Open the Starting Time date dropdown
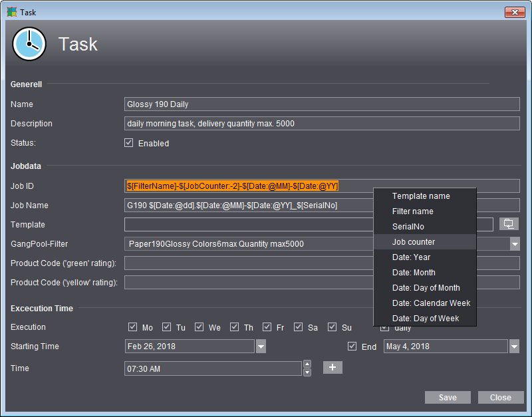Viewport: 532px width, 417px height. [x=261, y=347]
